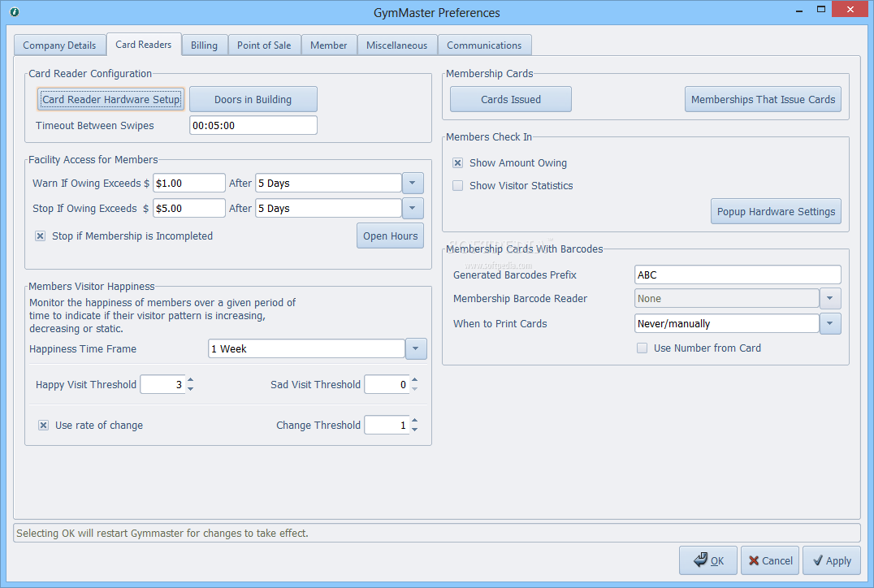
Task: Click Card Reader Hardware Setup button
Action: 111,99
